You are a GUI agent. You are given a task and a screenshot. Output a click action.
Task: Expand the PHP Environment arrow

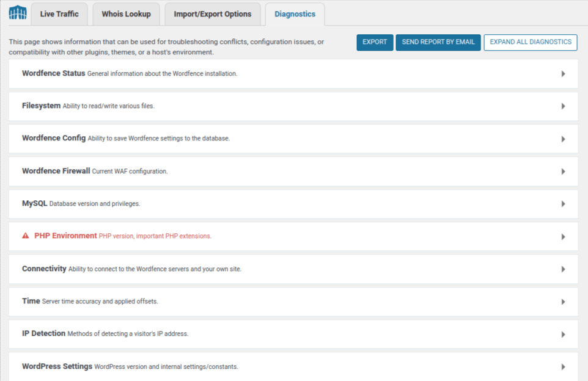[x=563, y=237]
